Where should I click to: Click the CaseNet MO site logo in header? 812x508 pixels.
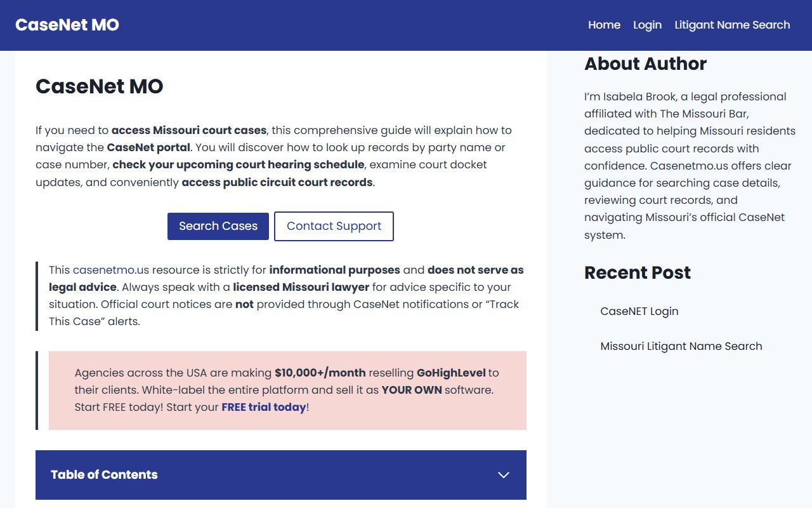pos(67,25)
